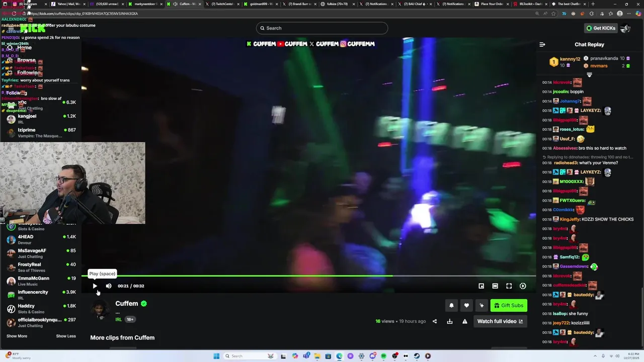Report the clip via the warning triangle

click(465, 321)
